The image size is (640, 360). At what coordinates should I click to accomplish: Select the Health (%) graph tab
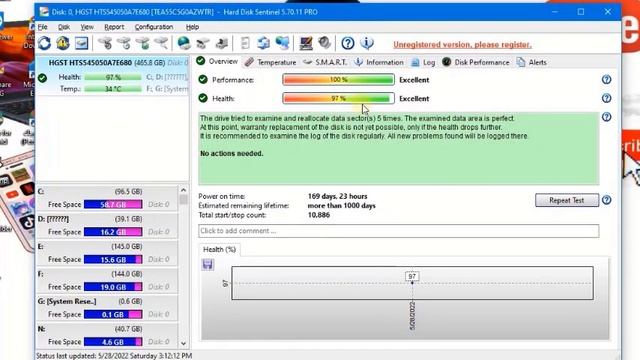pos(220,249)
